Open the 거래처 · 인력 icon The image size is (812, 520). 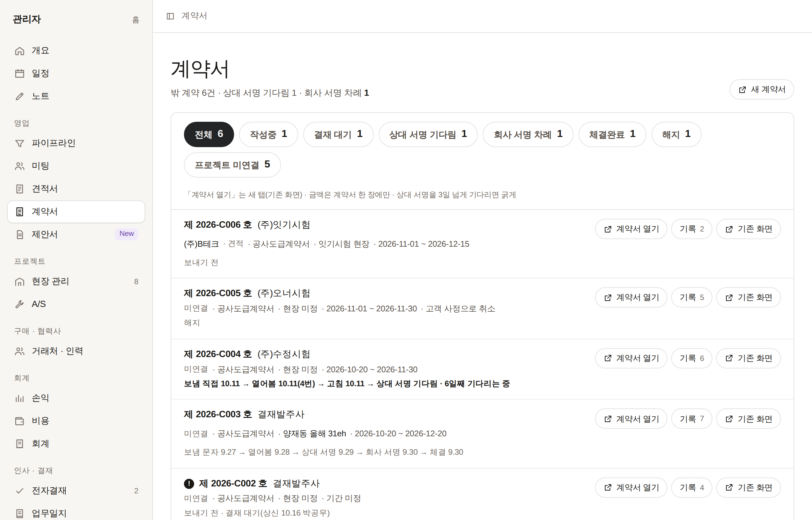coord(20,351)
